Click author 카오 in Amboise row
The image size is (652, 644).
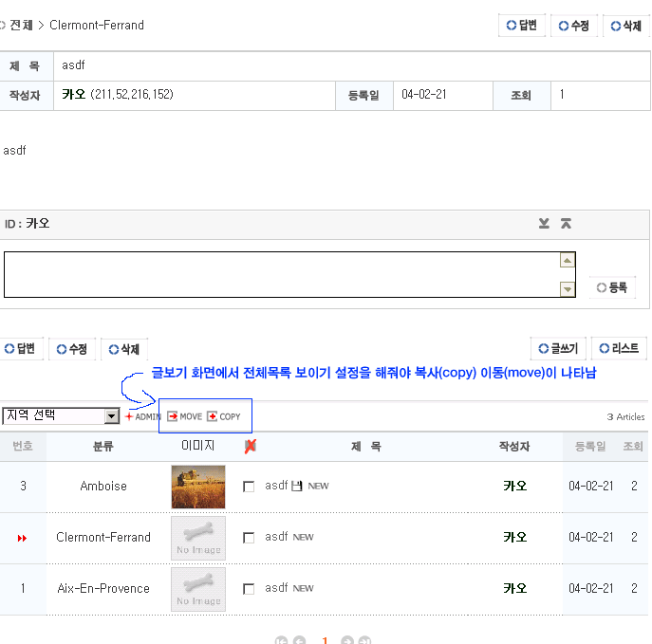[514, 486]
